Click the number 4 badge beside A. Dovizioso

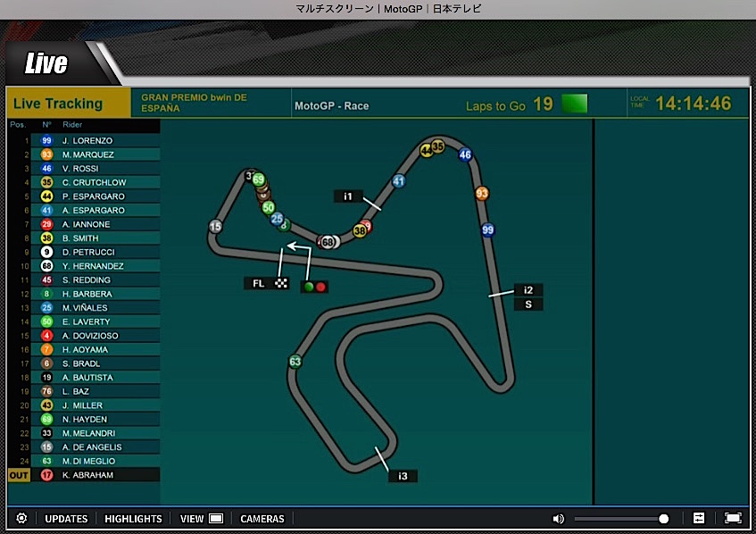coord(46,335)
